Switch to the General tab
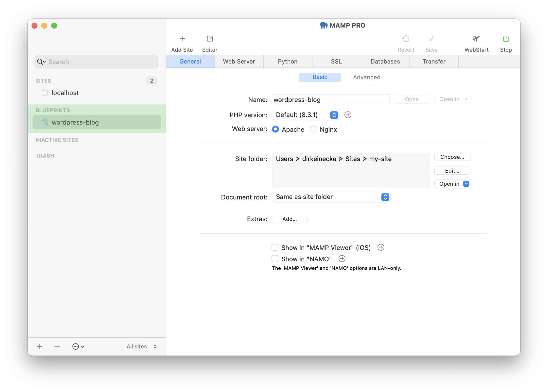 pyautogui.click(x=190, y=61)
